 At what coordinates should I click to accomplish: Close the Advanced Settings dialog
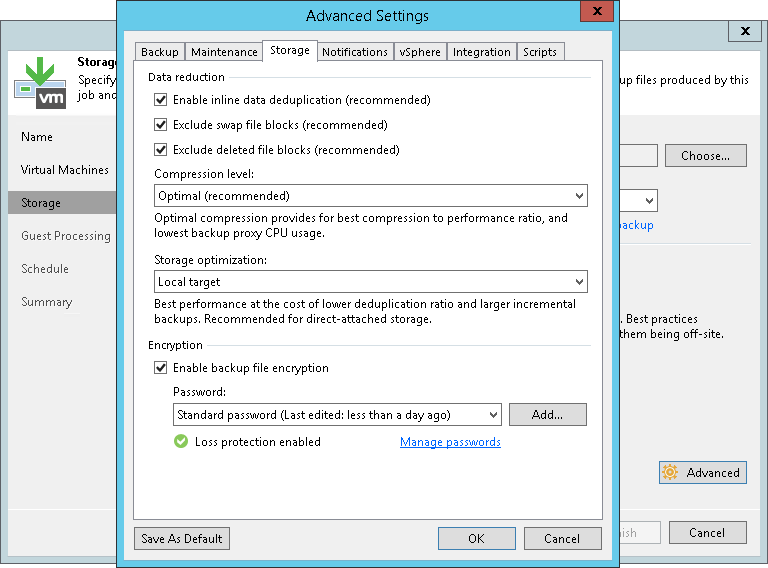point(597,13)
